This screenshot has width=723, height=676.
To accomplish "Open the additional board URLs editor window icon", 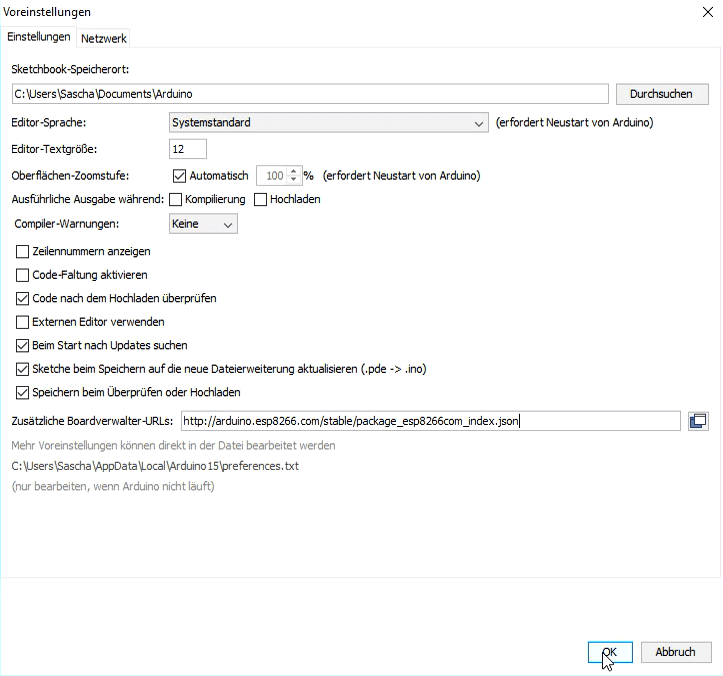I will coord(698,421).
